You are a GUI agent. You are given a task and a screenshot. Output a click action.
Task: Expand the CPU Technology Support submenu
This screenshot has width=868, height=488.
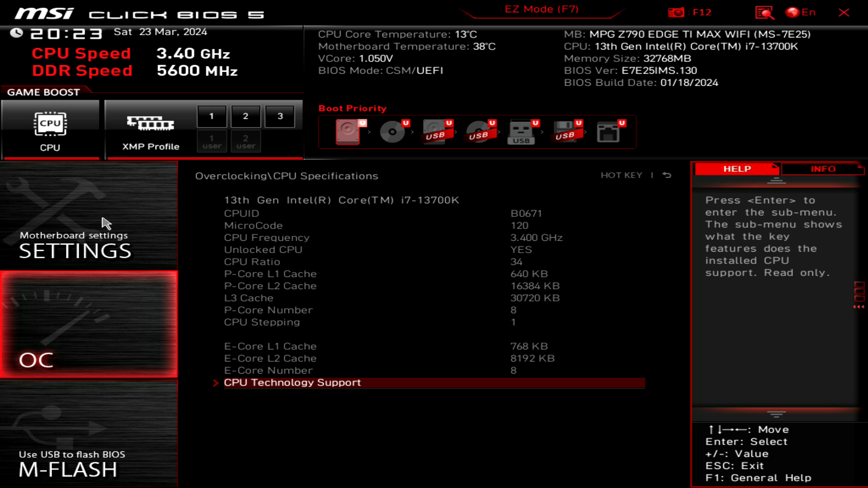point(292,383)
